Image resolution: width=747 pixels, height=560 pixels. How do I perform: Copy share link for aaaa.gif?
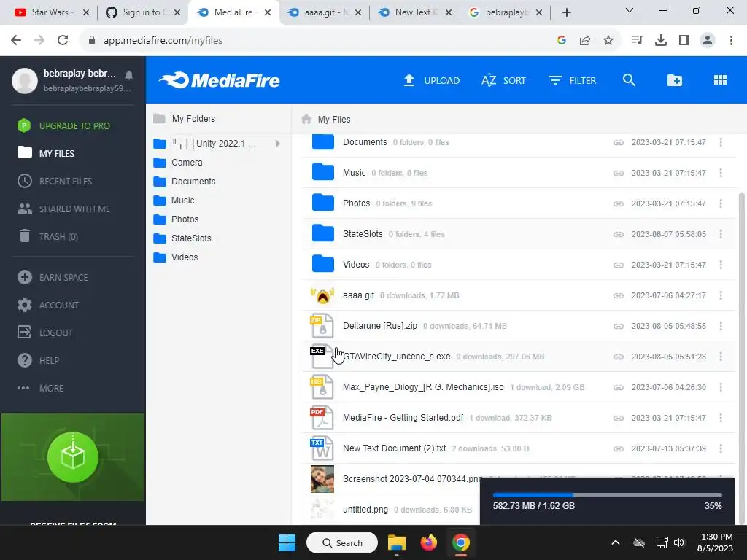coord(619,296)
